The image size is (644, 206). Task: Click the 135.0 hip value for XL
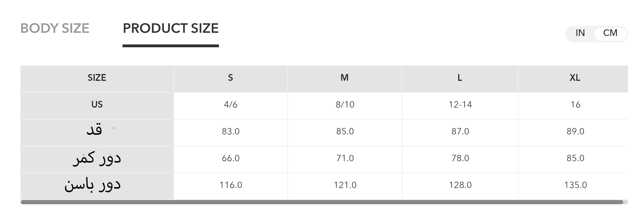coord(576,185)
